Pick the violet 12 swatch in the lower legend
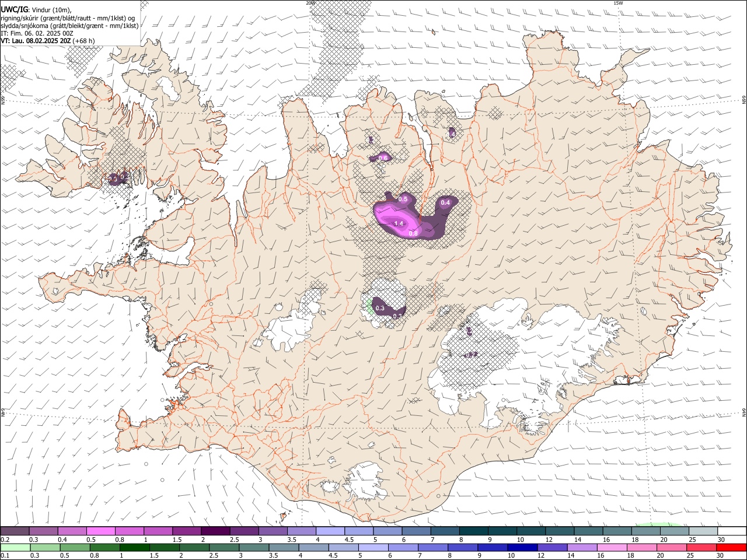The width and height of the screenshot is (747, 560). [x=551, y=547]
